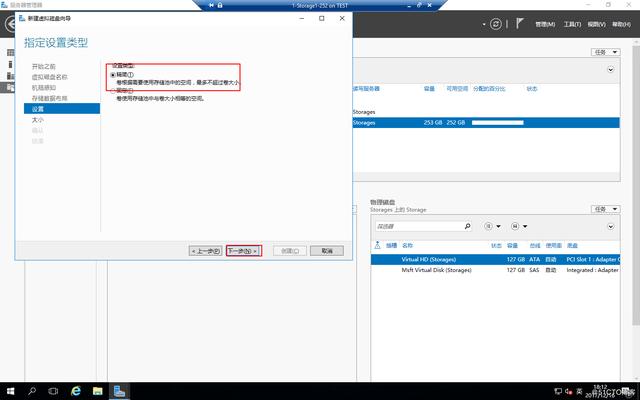Click the lock icon on VM connection bar
This screenshot has width=640, height=400.
click(x=220, y=5)
